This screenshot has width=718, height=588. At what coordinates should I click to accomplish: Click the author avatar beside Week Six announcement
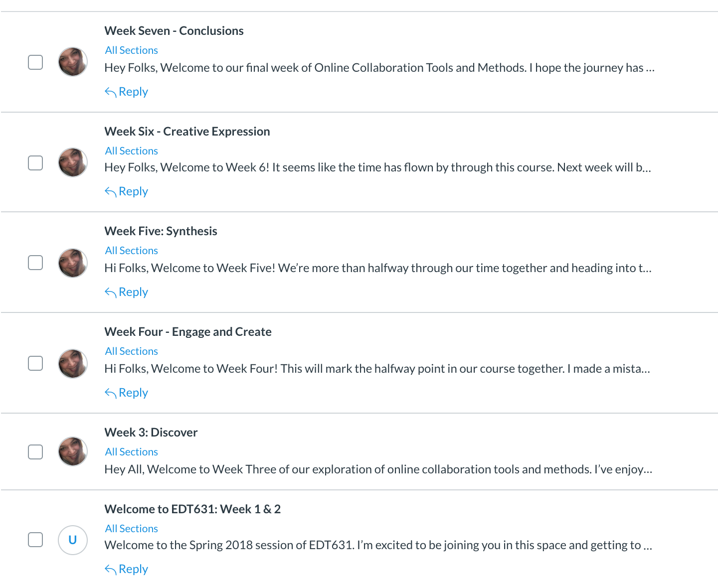[x=73, y=162]
